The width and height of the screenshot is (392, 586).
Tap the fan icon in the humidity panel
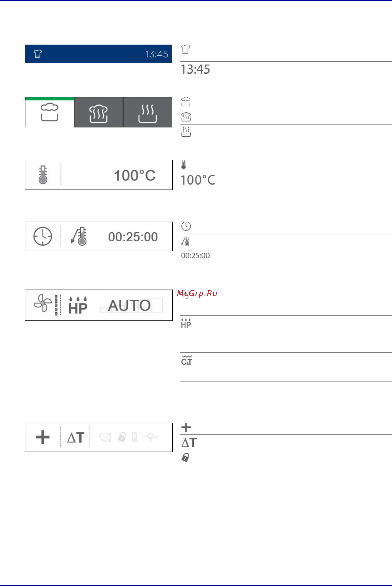coord(42,303)
